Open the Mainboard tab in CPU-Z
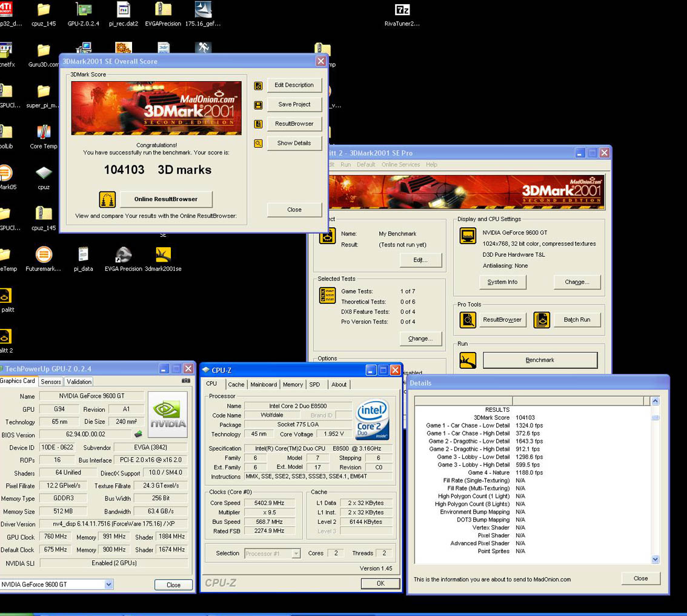The width and height of the screenshot is (687, 616). [x=264, y=384]
